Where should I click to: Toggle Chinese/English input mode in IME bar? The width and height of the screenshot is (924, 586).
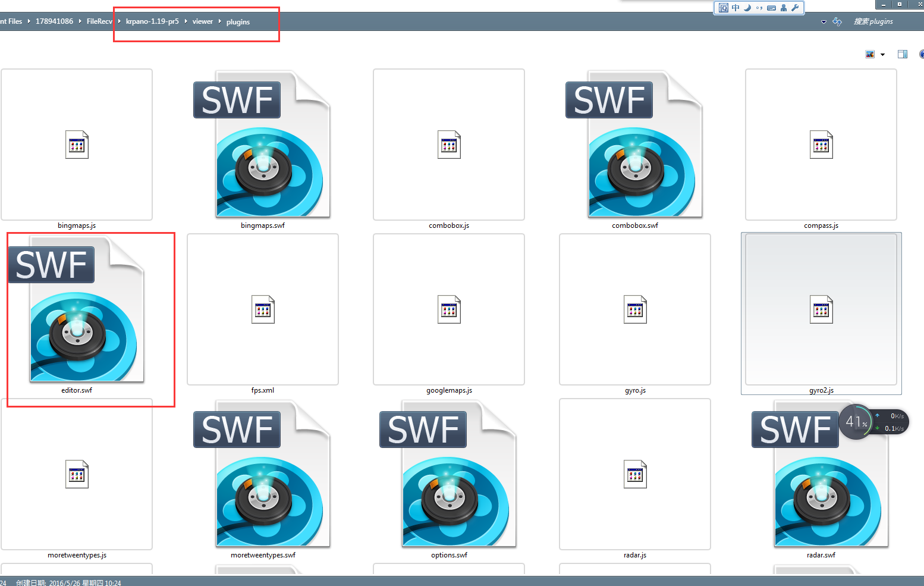(736, 8)
